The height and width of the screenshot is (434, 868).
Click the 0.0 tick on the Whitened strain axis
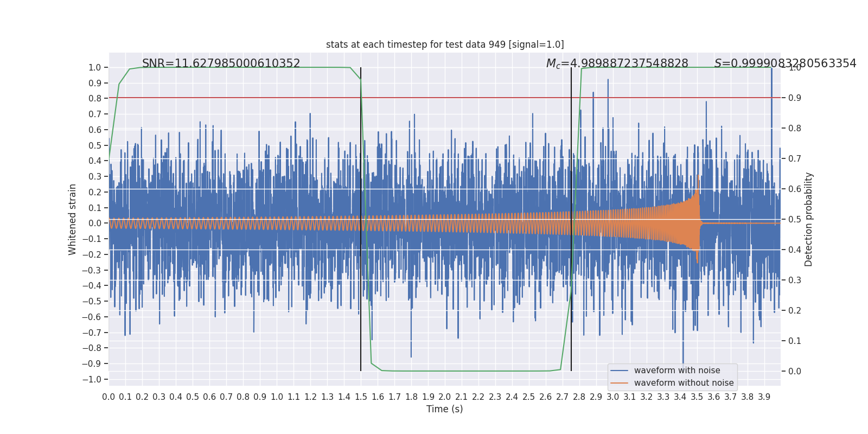(95, 224)
